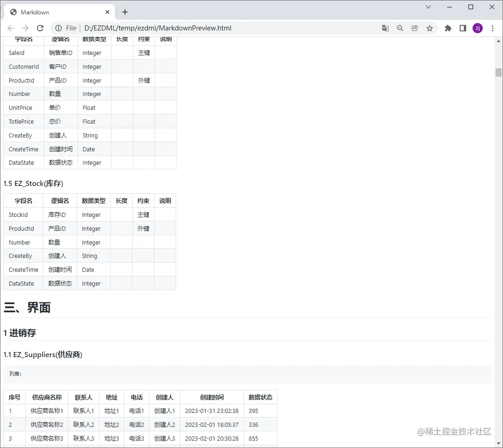The image size is (503, 448).
Task: Click the 供应商名称1 cell
Action: 47,411
